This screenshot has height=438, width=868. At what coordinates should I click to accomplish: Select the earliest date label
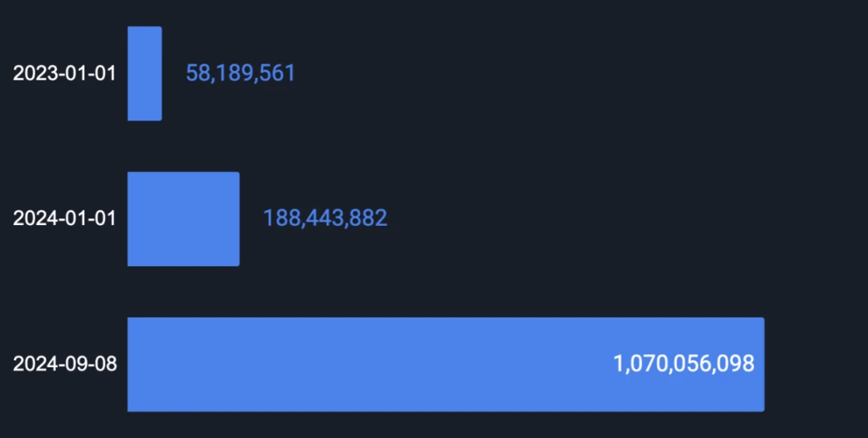64,74
